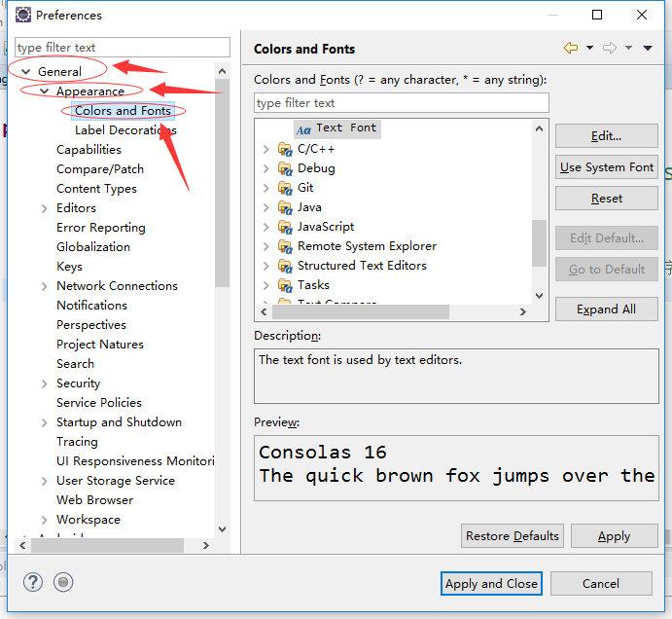Expand the Editors preferences node
Screen dimensions: 672x619
coord(45,208)
